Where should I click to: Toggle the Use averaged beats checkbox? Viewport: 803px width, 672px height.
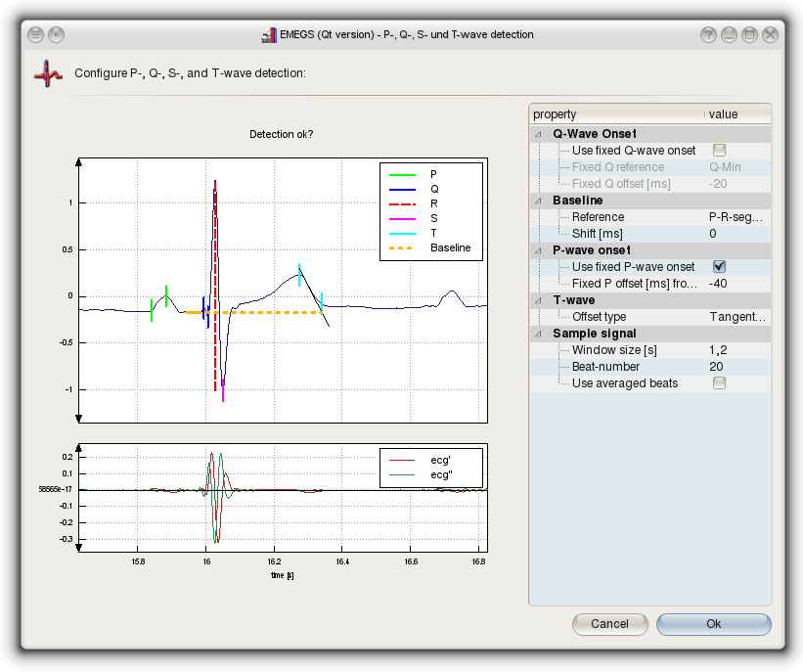click(719, 383)
